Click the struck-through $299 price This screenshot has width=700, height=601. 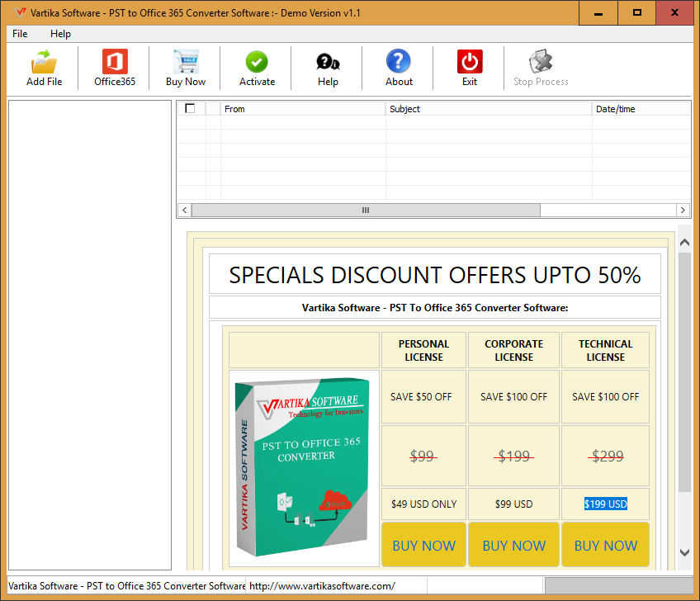pos(608,456)
